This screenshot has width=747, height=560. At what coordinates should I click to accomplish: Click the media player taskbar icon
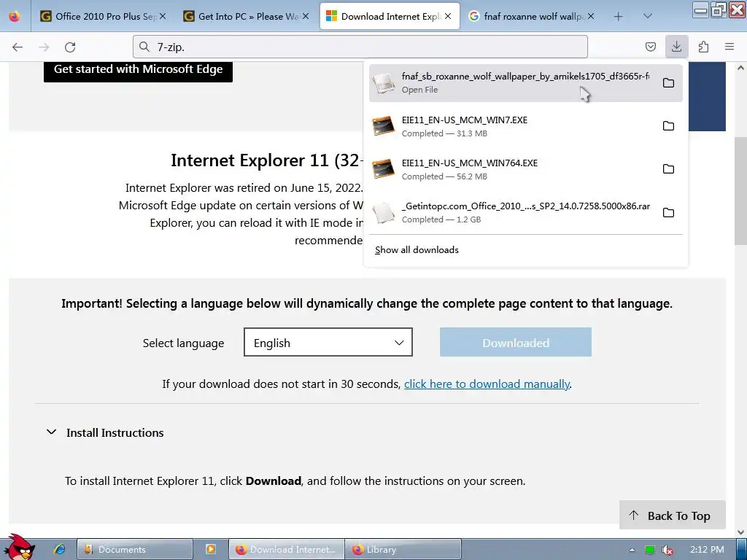coord(211,549)
